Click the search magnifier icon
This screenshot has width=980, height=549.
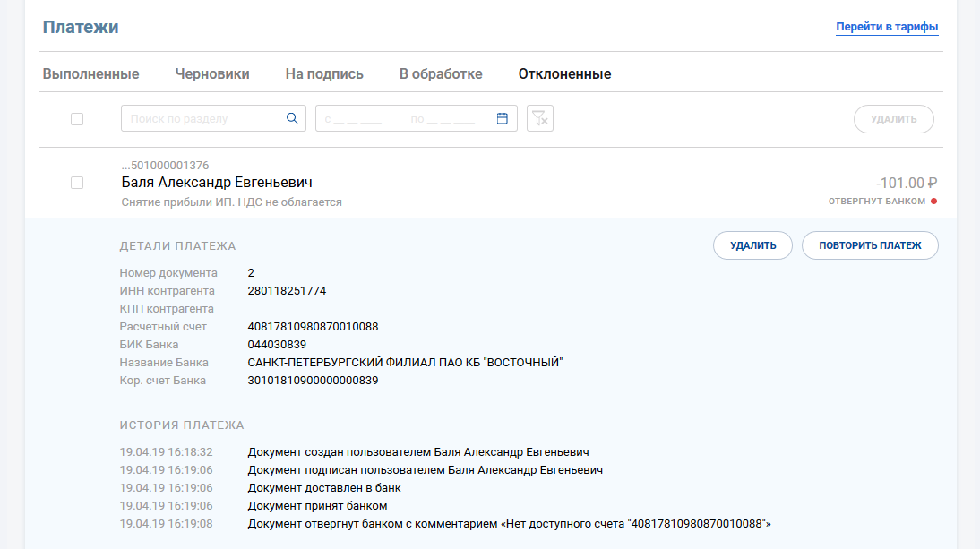point(291,118)
